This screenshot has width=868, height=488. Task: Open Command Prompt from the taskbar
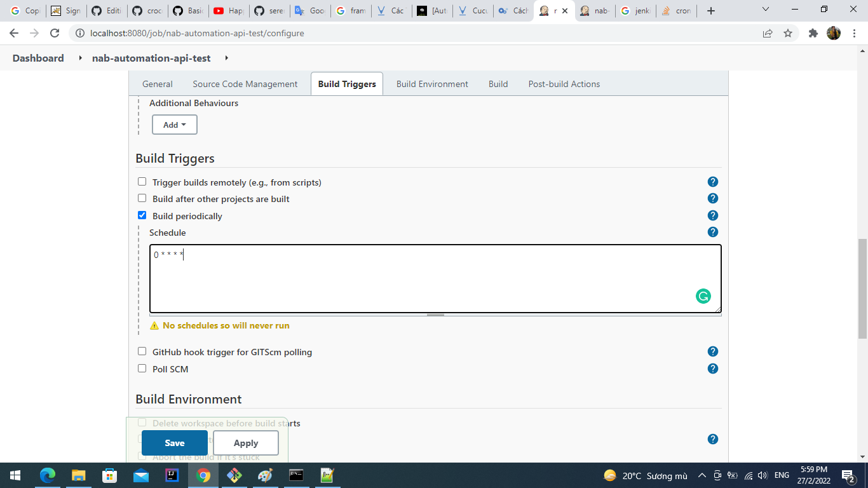[x=296, y=475]
